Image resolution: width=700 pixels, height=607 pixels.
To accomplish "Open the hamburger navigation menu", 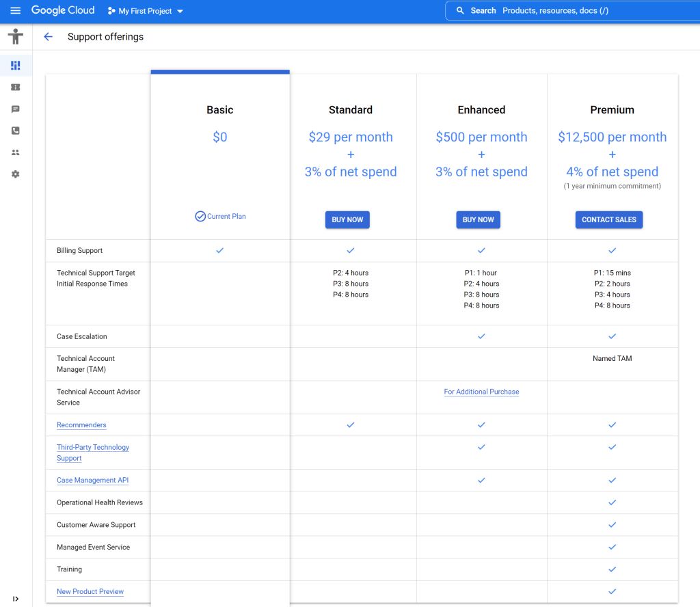I will [x=16, y=11].
